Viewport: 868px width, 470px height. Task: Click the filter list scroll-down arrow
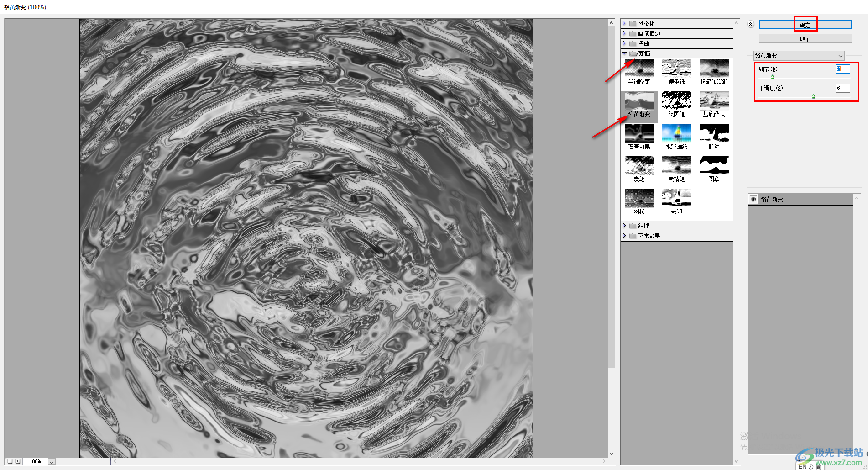[736, 461]
